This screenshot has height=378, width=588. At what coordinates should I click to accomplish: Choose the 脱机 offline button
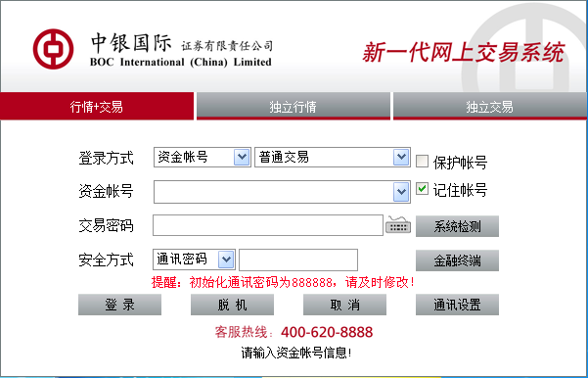pyautogui.click(x=232, y=305)
